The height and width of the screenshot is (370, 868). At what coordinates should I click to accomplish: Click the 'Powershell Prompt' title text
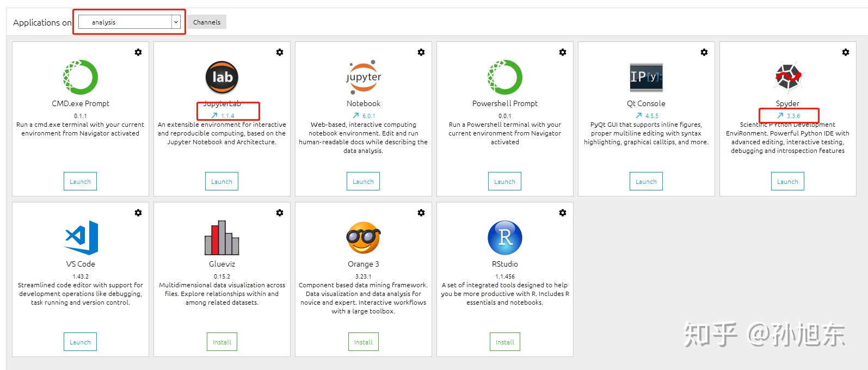[505, 103]
